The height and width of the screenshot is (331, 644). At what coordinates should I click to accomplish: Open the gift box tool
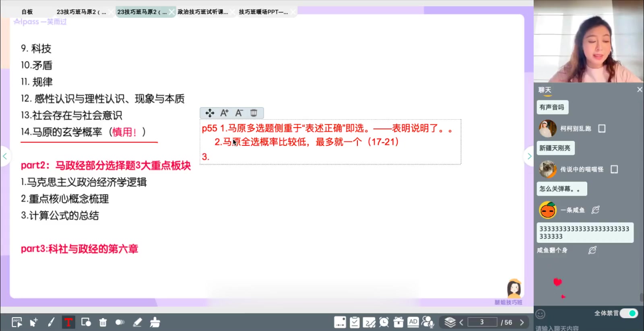tap(398, 322)
